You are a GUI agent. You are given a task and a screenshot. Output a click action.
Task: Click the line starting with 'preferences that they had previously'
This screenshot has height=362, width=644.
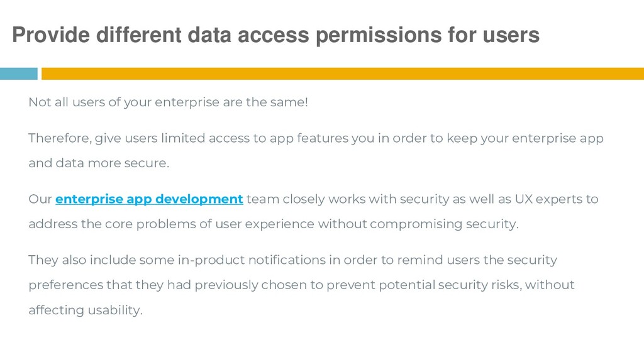pos(301,285)
